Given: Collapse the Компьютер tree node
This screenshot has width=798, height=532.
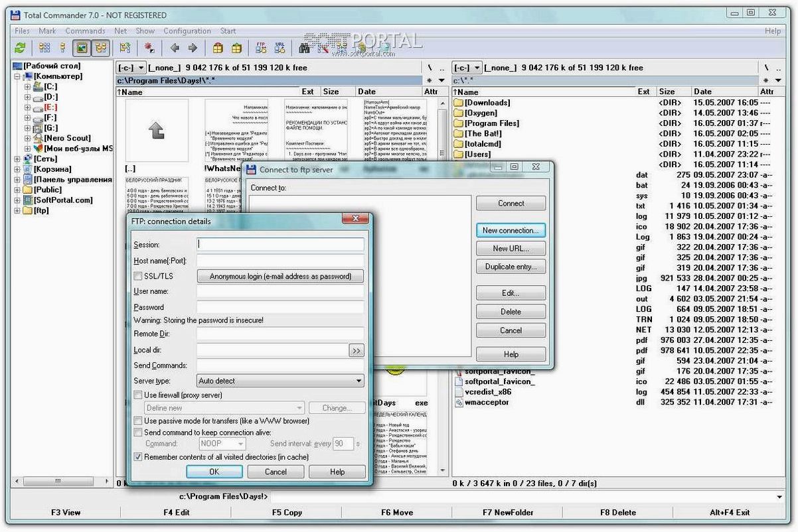Looking at the screenshot, I should point(18,76).
